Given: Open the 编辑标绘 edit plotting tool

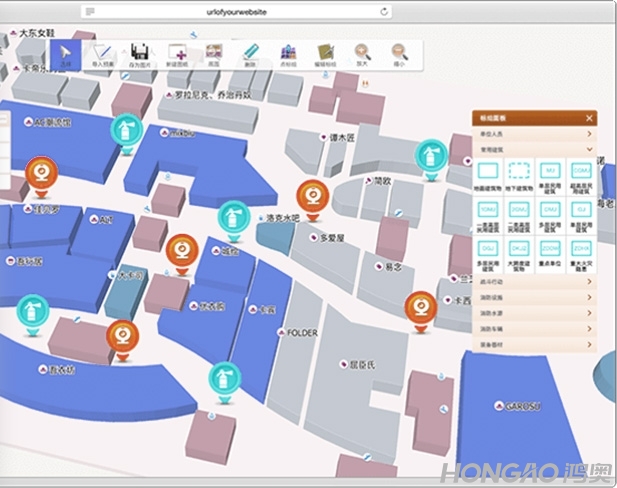Looking at the screenshot, I should pos(325,53).
